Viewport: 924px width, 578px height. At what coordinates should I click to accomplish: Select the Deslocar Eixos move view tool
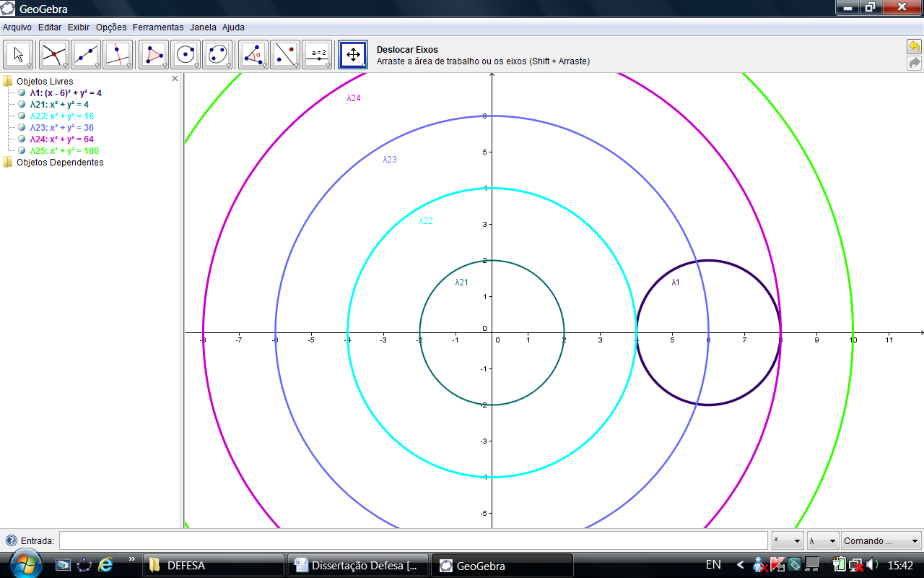point(353,55)
